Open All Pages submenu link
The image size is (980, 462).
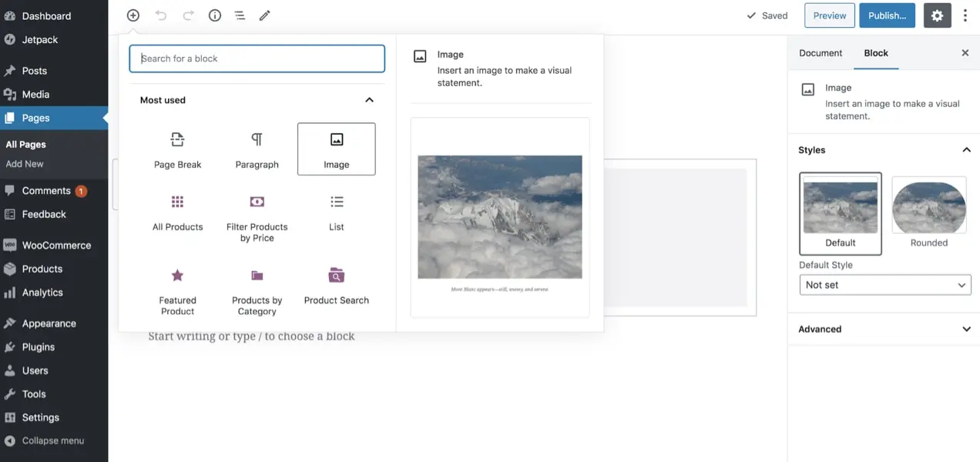[x=25, y=144]
